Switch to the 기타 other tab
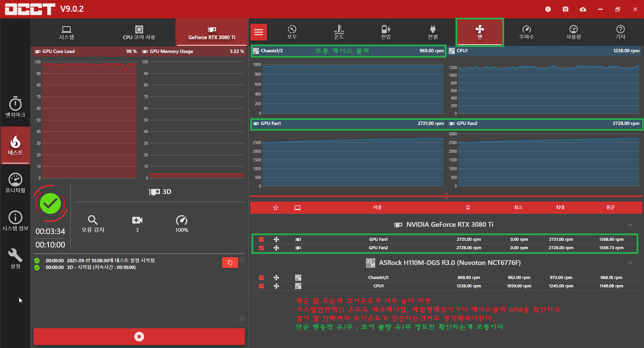This screenshot has width=644, height=348. click(x=621, y=32)
